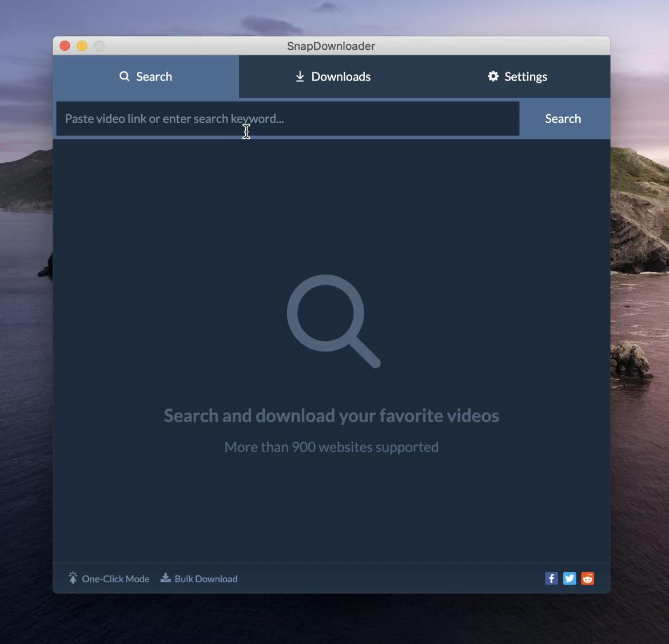Viewport: 669px width, 644px height.
Task: Minimize the SnapDownloader window
Action: (82, 46)
